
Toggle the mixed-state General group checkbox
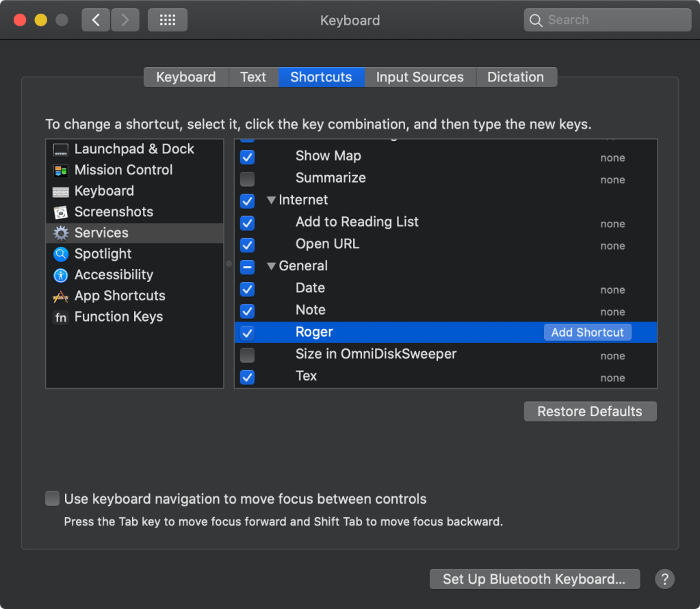[247, 267]
